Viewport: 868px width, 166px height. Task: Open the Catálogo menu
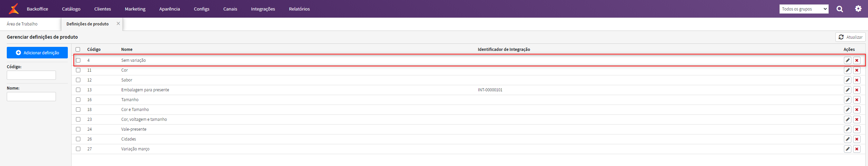[x=71, y=9]
